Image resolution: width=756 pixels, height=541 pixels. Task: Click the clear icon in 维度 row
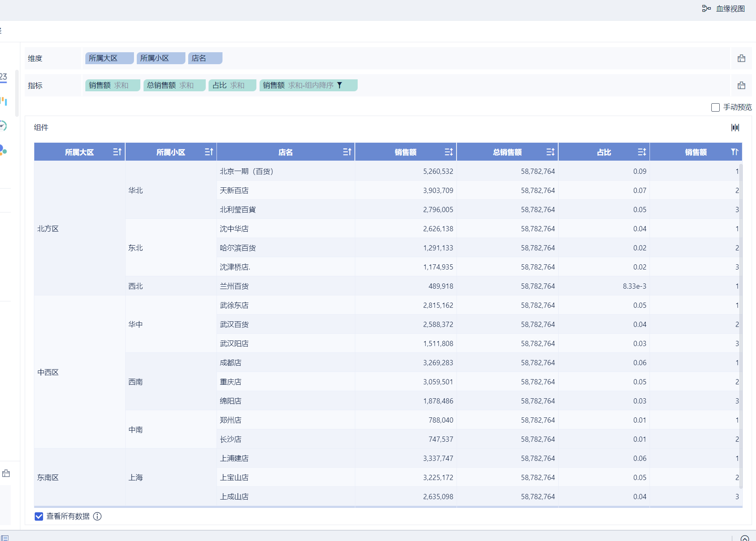[x=741, y=58]
